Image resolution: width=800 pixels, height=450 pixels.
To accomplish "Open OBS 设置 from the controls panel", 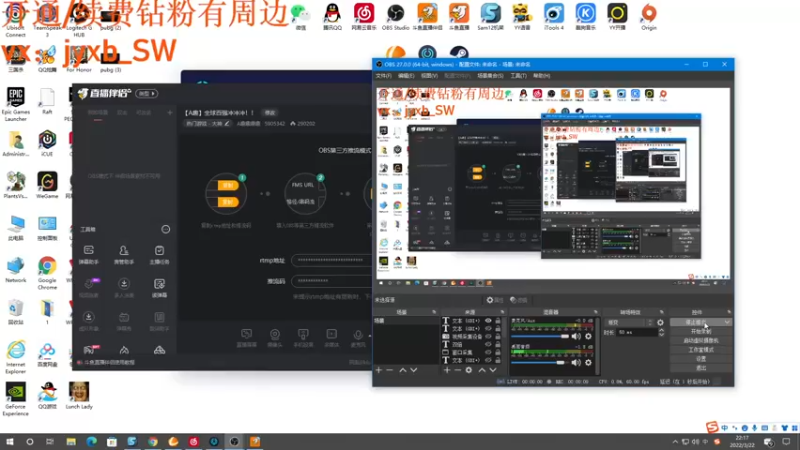I will click(x=701, y=359).
